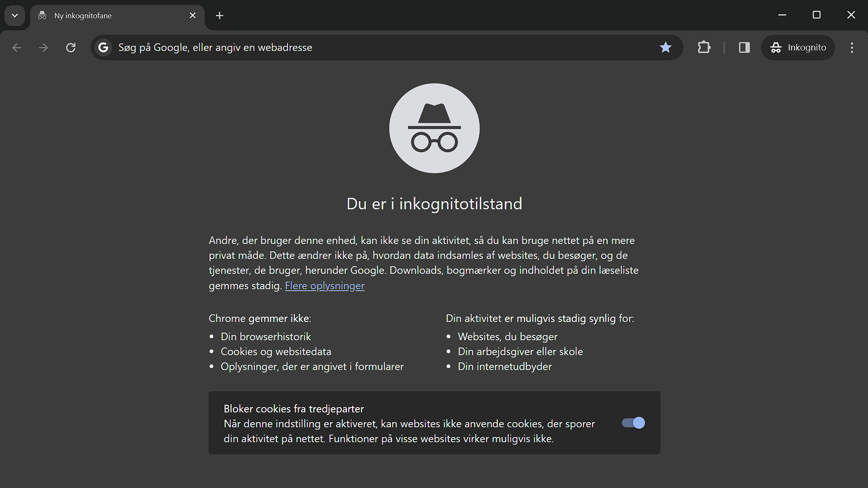Click Din arbejdsgiver eller skole text

tap(520, 351)
